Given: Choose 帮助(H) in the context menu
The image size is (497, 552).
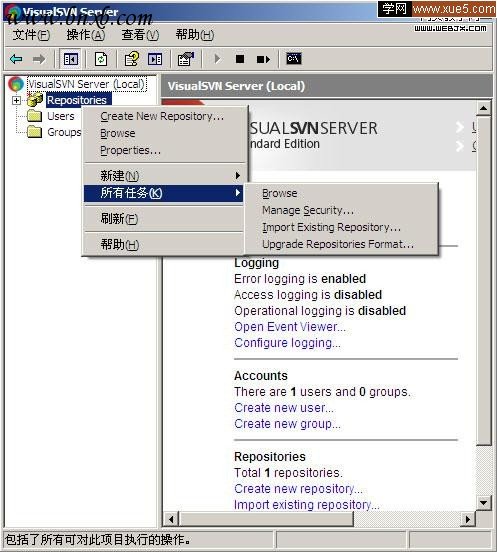Looking at the screenshot, I should 164,244.
